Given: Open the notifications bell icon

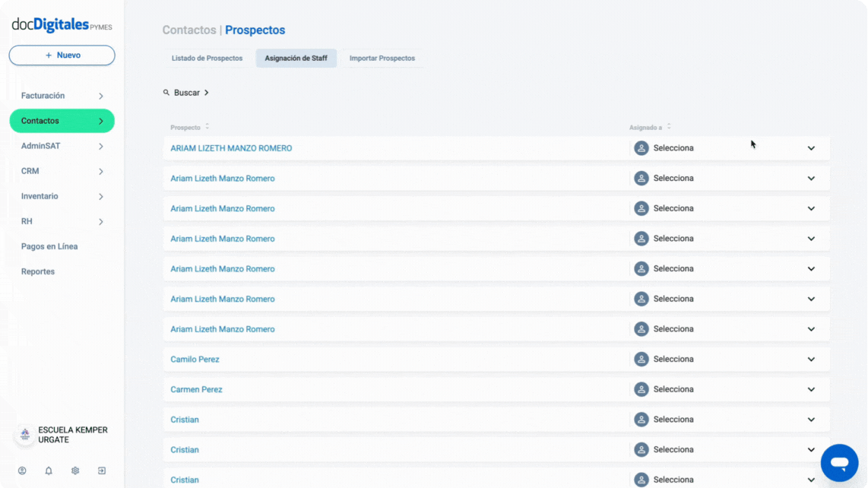Looking at the screenshot, I should click(49, 471).
